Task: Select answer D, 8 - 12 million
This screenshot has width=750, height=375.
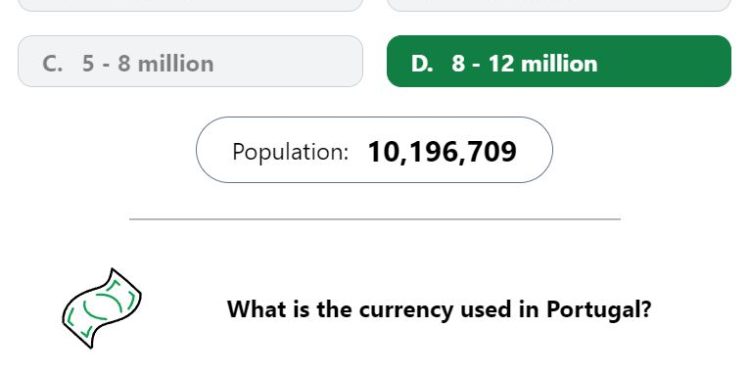Action: click(x=559, y=61)
